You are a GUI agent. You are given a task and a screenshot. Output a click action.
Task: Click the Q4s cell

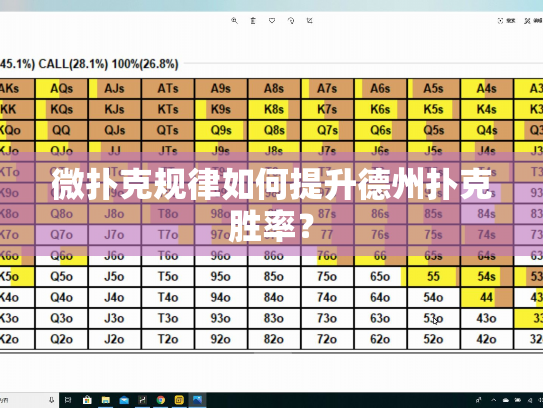click(487, 130)
